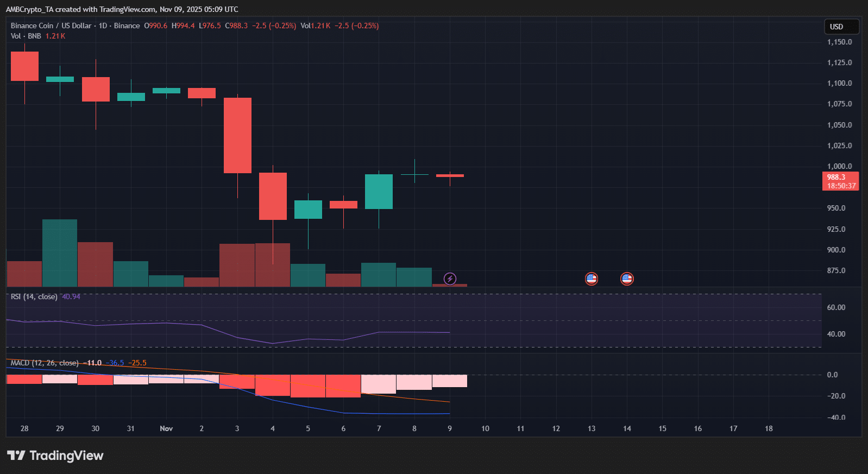This screenshot has width=868, height=474.
Task: Open the US flag event icon above date 13
Action: click(592, 279)
